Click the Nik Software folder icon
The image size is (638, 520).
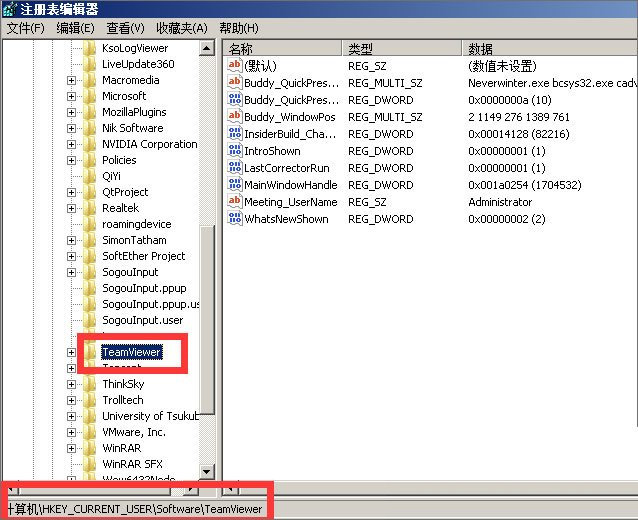90,128
